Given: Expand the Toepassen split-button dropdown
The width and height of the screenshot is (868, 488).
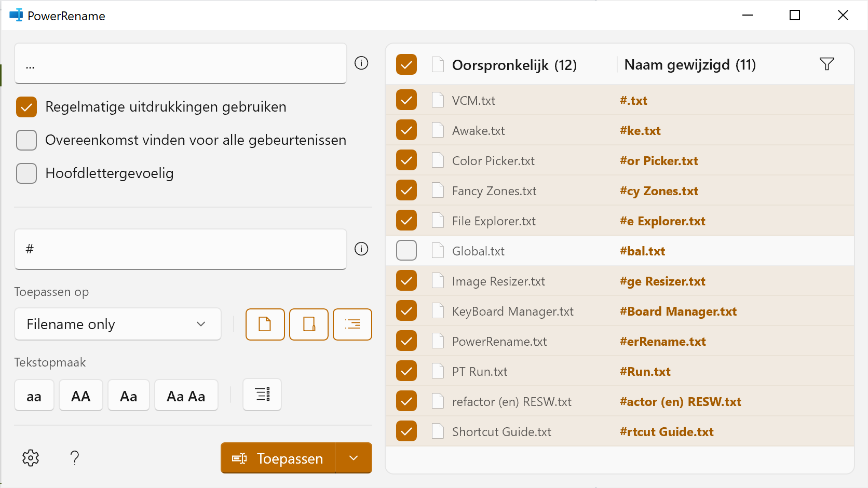Looking at the screenshot, I should tap(354, 458).
